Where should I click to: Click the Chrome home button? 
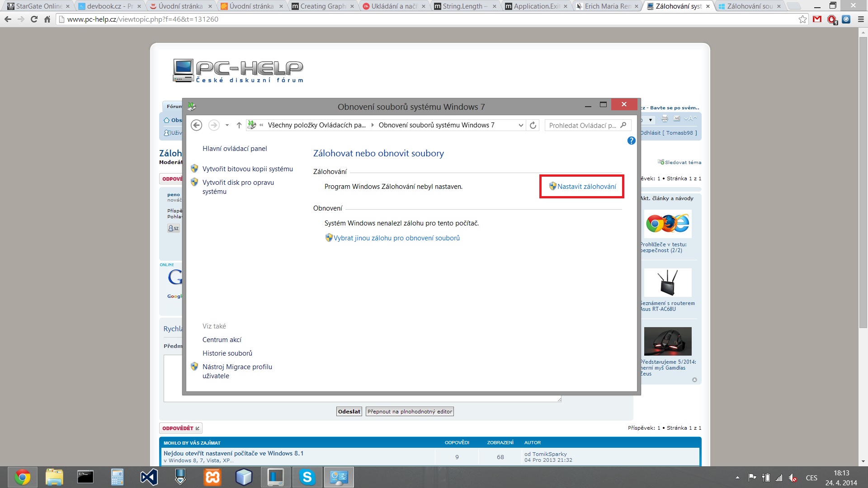click(x=47, y=19)
